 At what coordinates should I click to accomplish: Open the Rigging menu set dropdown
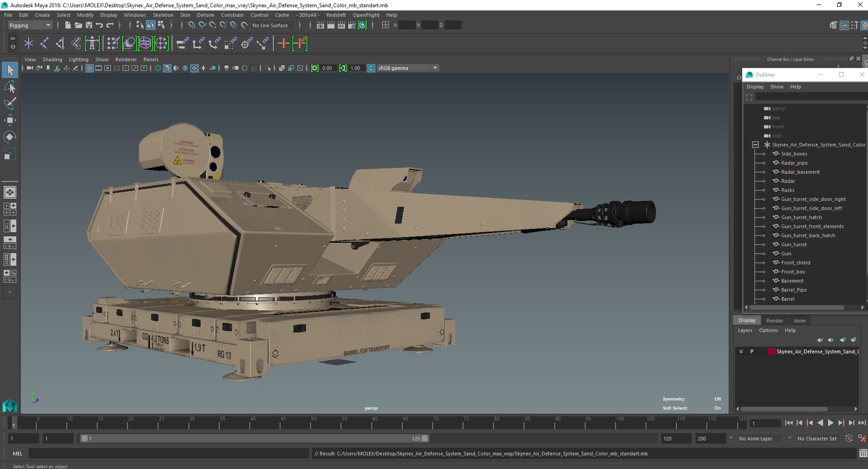point(30,25)
